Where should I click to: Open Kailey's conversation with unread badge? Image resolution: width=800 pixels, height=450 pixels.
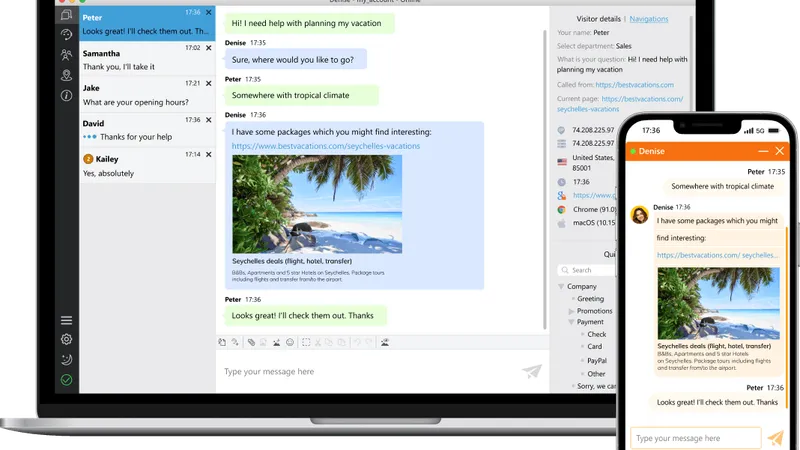pyautogui.click(x=147, y=165)
